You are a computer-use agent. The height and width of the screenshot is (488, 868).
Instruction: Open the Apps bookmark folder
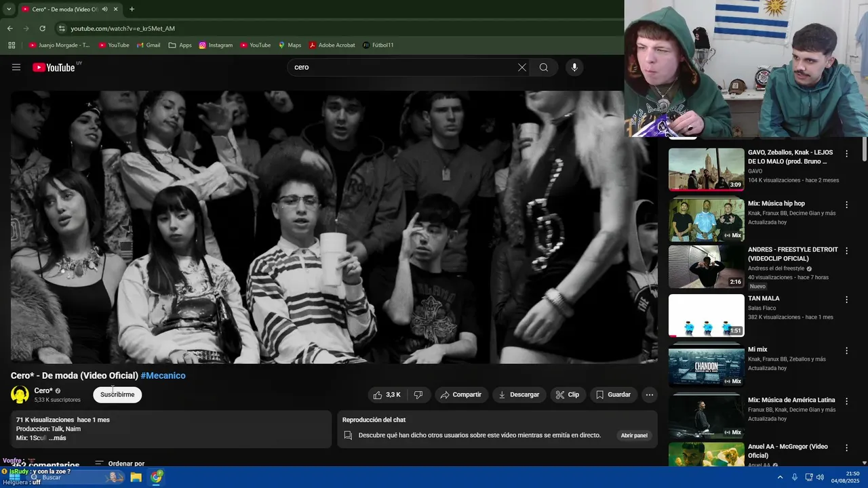(x=180, y=45)
